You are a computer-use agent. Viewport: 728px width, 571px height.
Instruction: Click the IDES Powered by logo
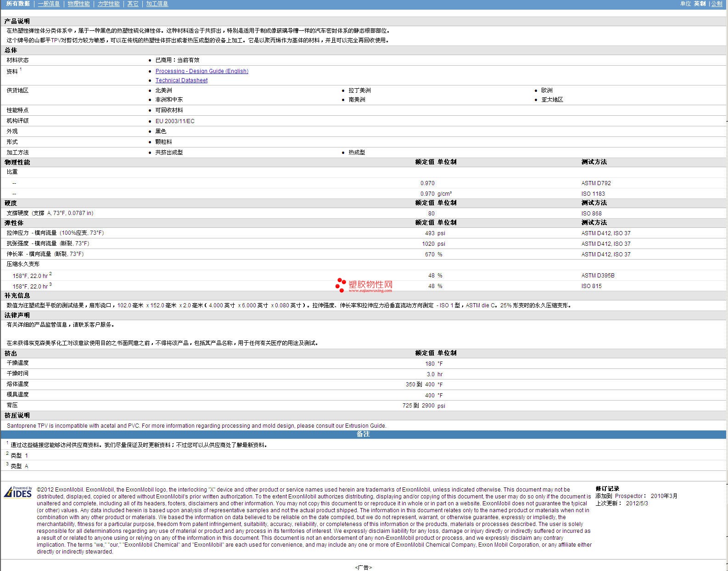[18, 492]
